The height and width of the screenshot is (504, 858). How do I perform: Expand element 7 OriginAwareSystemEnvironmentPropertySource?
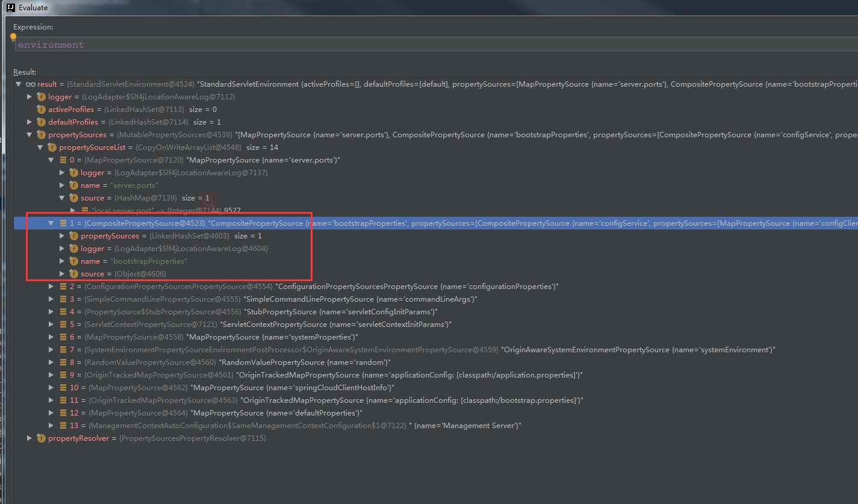[x=51, y=350]
